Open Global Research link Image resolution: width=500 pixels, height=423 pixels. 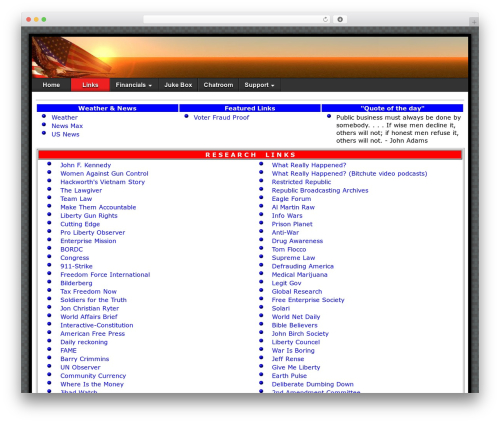tap(297, 291)
